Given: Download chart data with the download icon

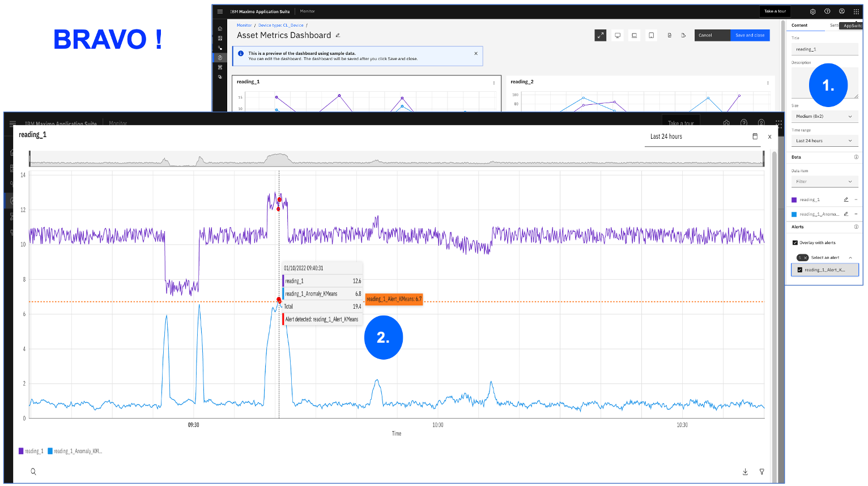Looking at the screenshot, I should (745, 472).
